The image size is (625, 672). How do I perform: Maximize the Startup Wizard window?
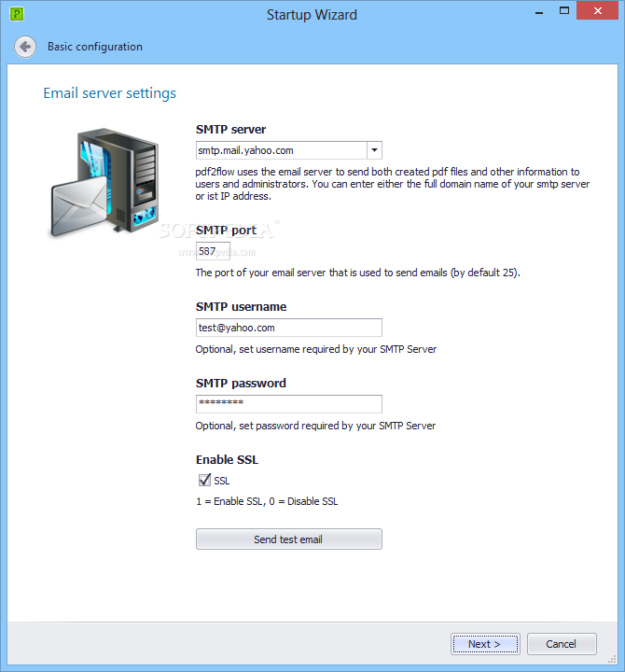[x=564, y=11]
